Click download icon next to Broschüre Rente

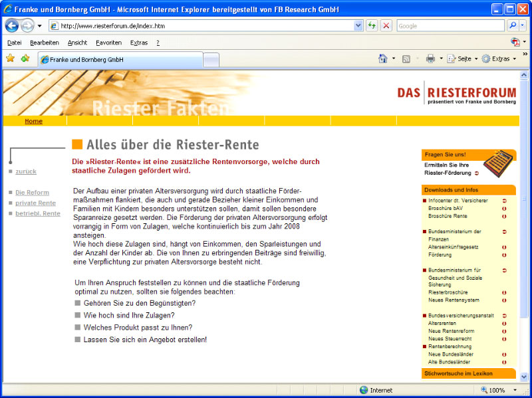(x=504, y=217)
